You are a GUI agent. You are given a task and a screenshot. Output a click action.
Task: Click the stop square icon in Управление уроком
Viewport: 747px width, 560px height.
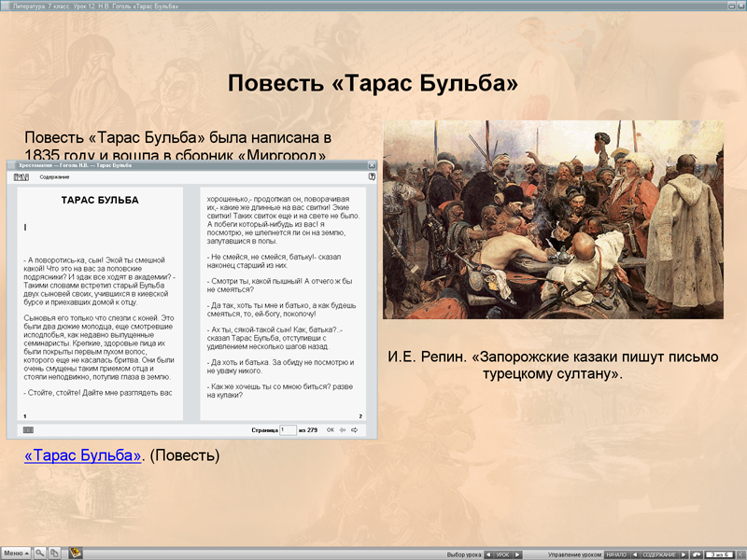coord(697,553)
